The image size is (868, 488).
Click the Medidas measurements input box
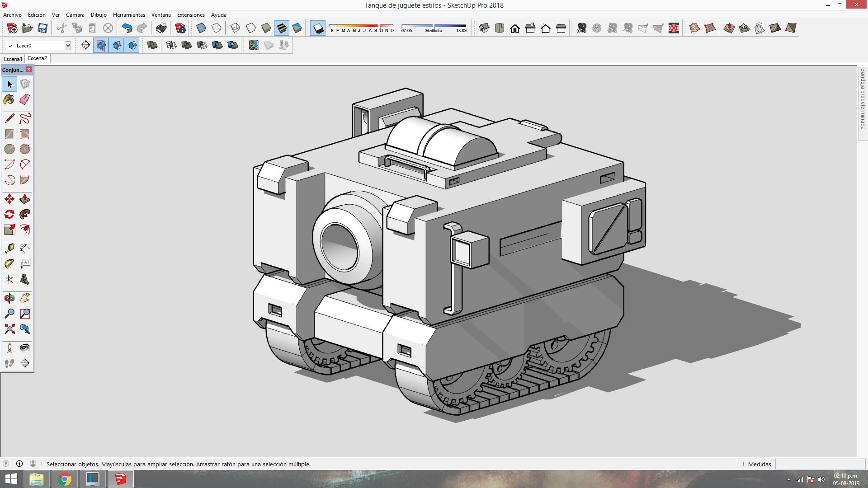pyautogui.click(x=820, y=464)
